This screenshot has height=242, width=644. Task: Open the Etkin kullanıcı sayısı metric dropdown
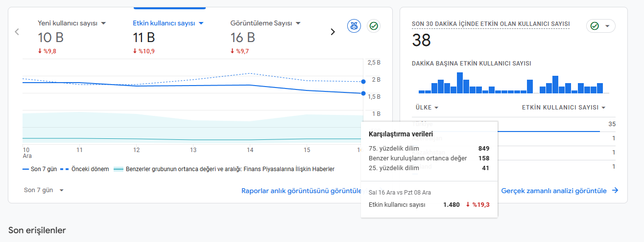click(x=168, y=23)
